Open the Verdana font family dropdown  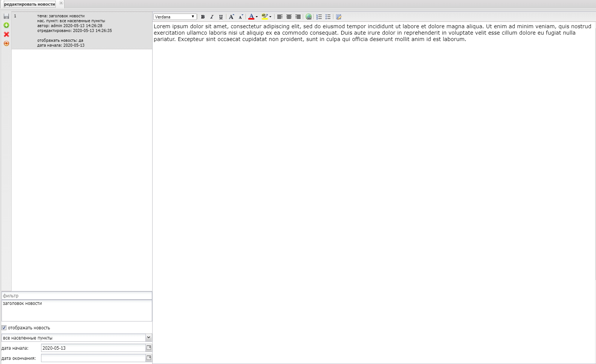click(175, 17)
